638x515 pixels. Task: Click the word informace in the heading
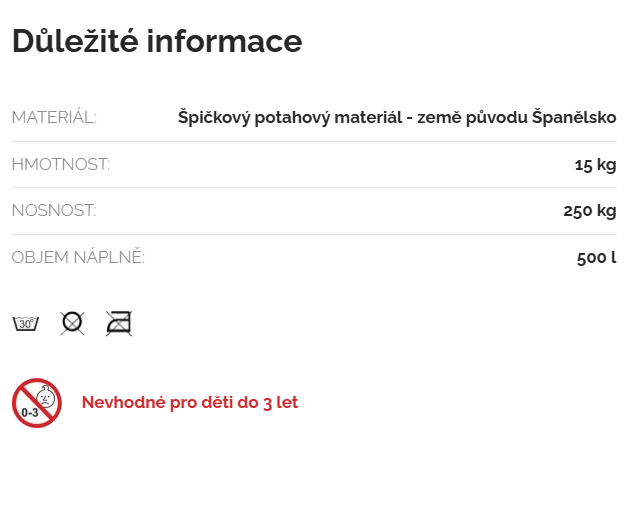pyautogui.click(x=224, y=41)
